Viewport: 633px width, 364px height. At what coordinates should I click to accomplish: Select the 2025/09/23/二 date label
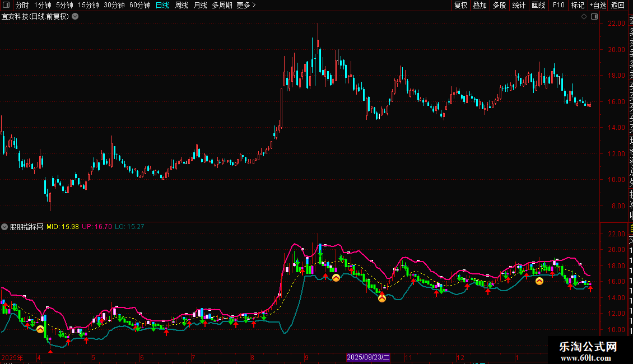pos(368,357)
